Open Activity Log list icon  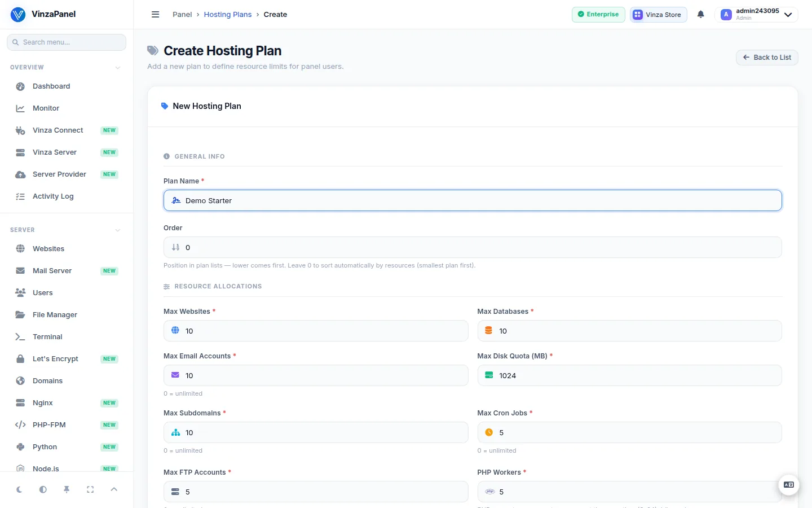[20, 196]
